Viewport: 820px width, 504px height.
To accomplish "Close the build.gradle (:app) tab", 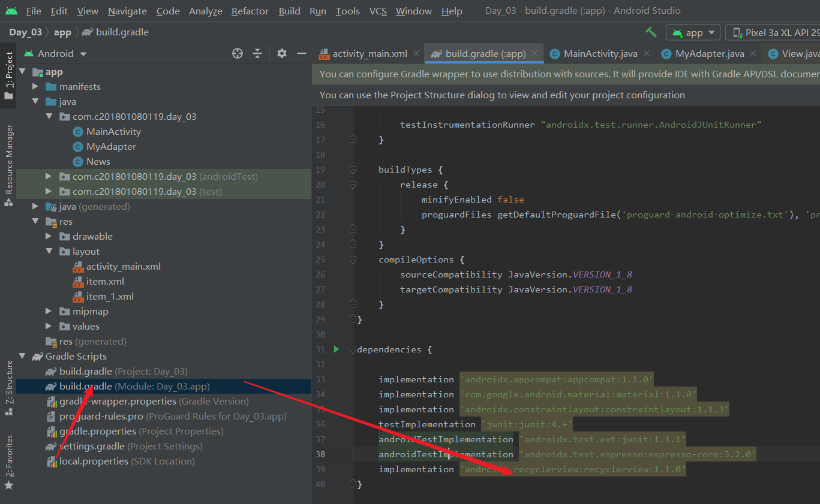I will [x=534, y=53].
